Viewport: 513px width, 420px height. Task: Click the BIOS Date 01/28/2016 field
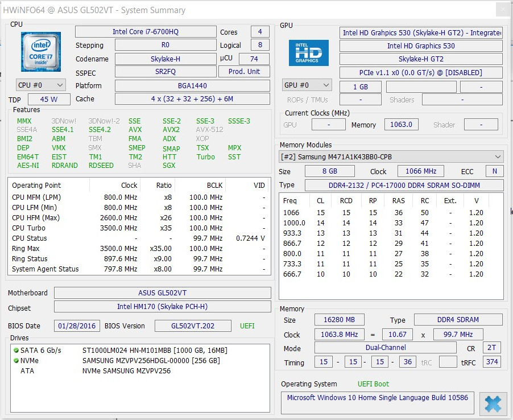coord(77,326)
